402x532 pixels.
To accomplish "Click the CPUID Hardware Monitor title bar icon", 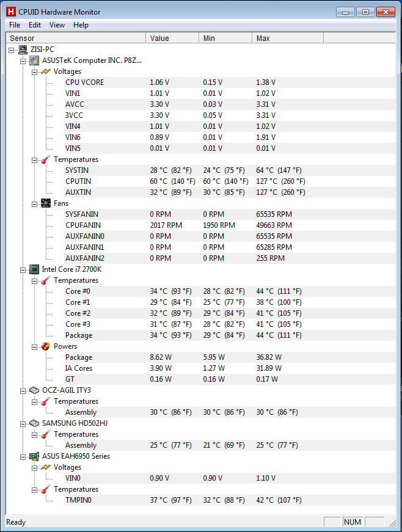I will click(x=11, y=12).
